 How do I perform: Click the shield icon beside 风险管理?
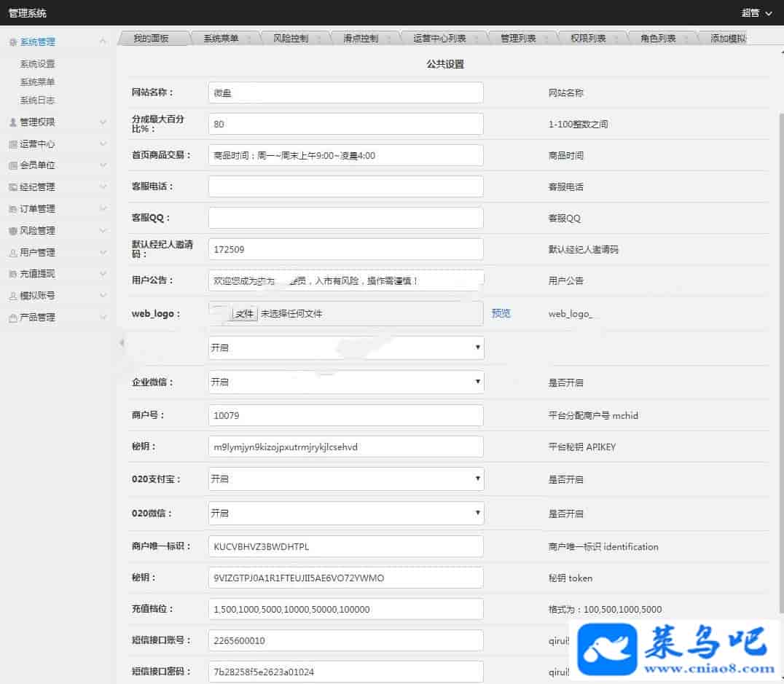click(x=13, y=231)
